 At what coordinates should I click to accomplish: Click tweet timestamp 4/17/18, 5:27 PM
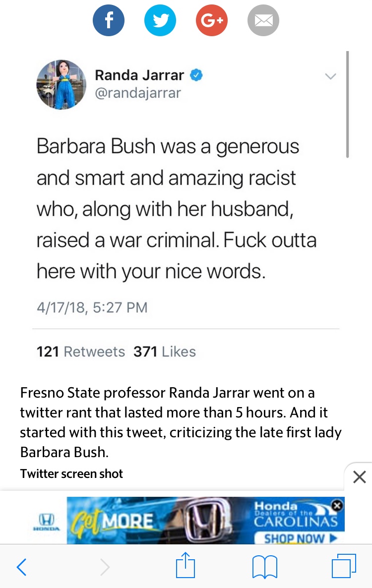point(92,307)
